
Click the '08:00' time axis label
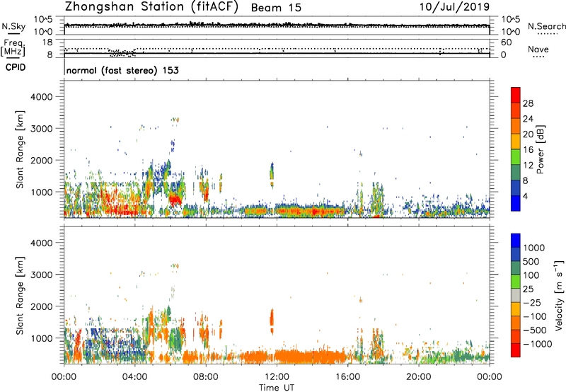(x=206, y=377)
